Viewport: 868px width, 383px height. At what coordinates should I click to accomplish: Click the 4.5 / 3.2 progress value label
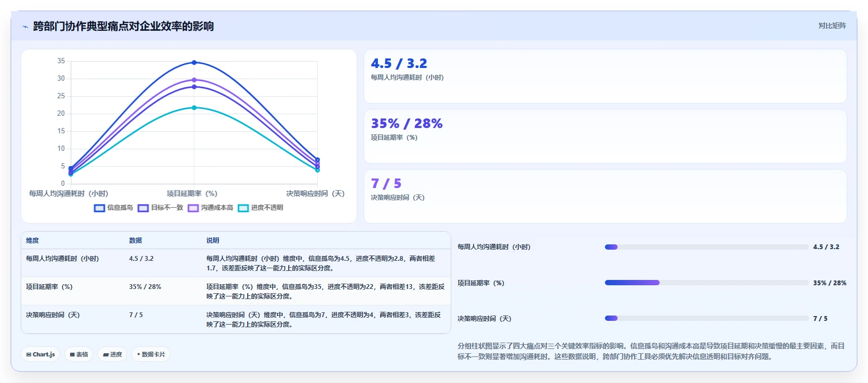(826, 247)
